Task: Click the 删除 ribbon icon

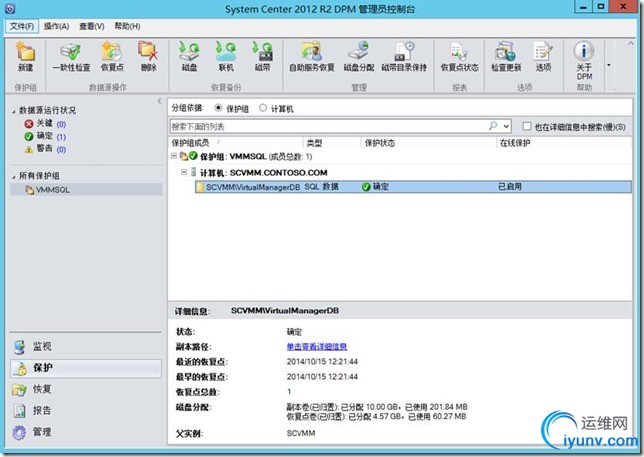Action: coord(148,57)
